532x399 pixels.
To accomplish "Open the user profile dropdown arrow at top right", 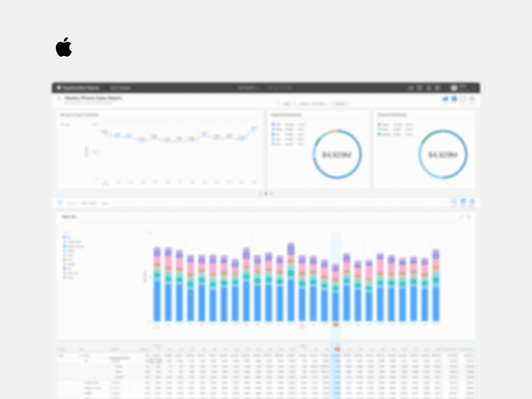I will (x=473, y=88).
